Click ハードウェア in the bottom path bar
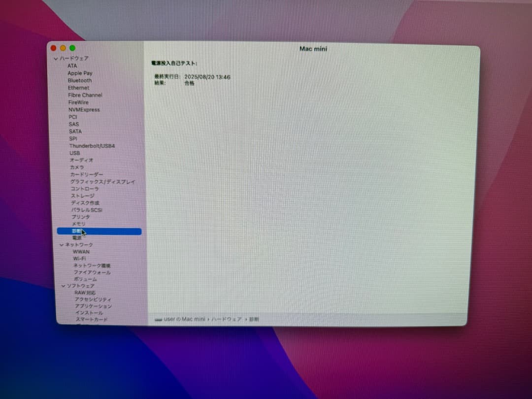Viewport: 532px width, 399px height. tap(230, 319)
